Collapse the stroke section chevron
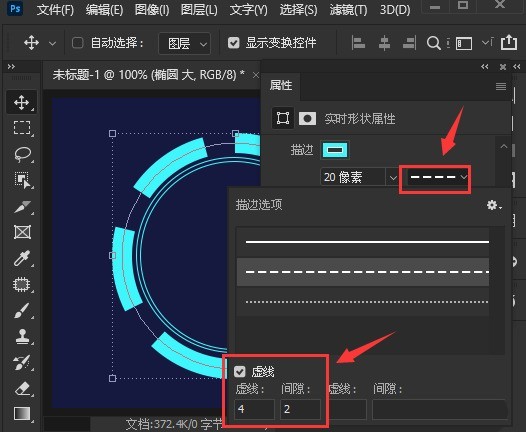This screenshot has height=432, width=526. [504, 146]
